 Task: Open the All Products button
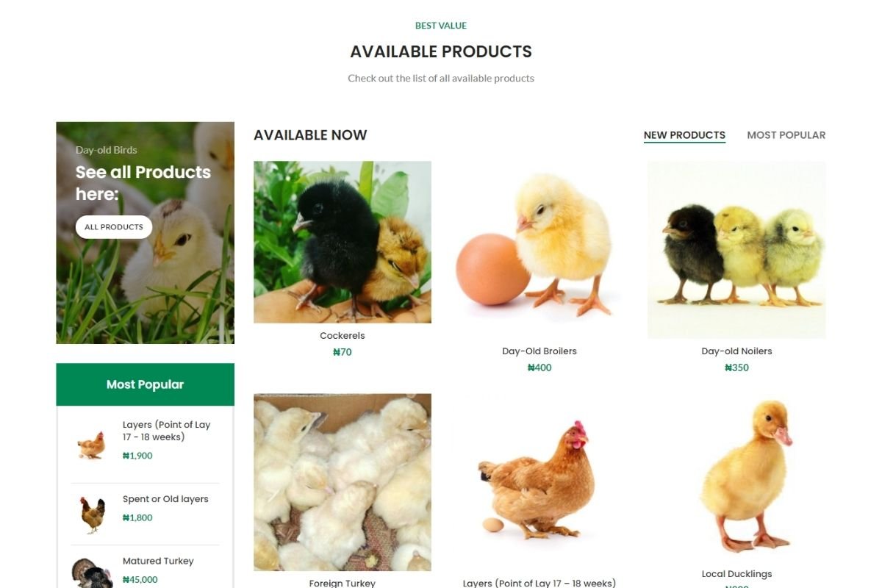[x=114, y=227]
